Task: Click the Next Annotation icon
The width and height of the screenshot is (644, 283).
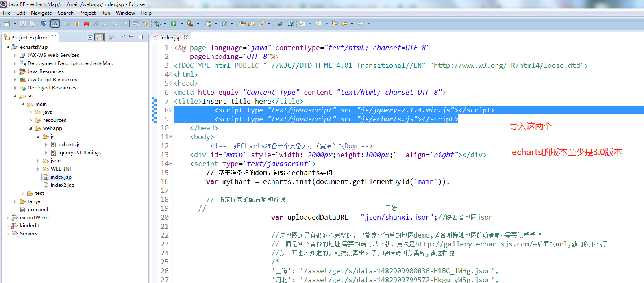Action: tap(302, 24)
